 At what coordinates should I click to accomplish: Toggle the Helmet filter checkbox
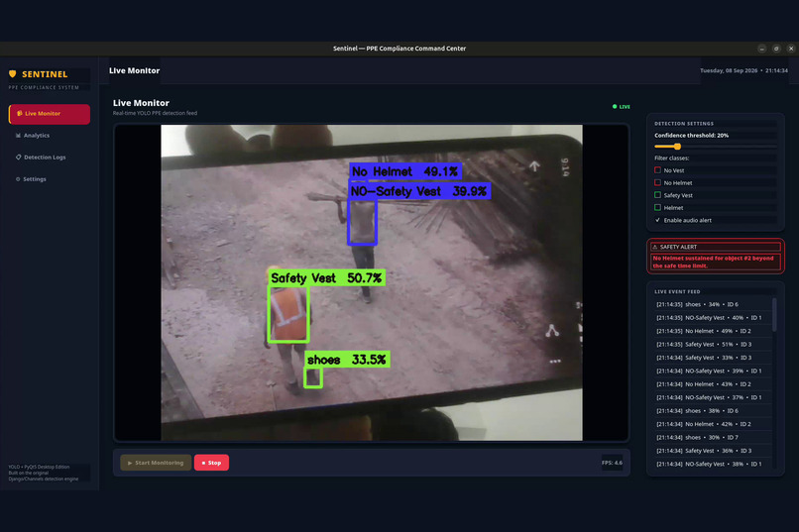tap(657, 207)
